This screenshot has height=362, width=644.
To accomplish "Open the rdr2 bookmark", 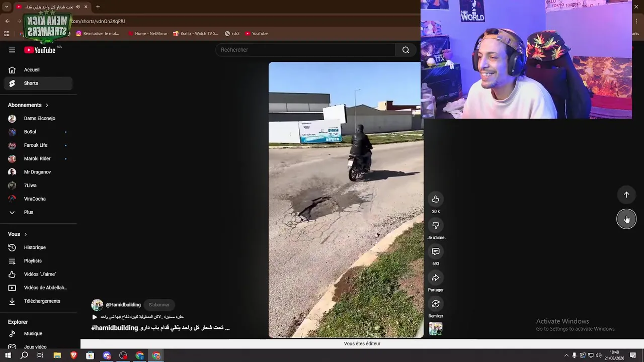I will tap(232, 33).
